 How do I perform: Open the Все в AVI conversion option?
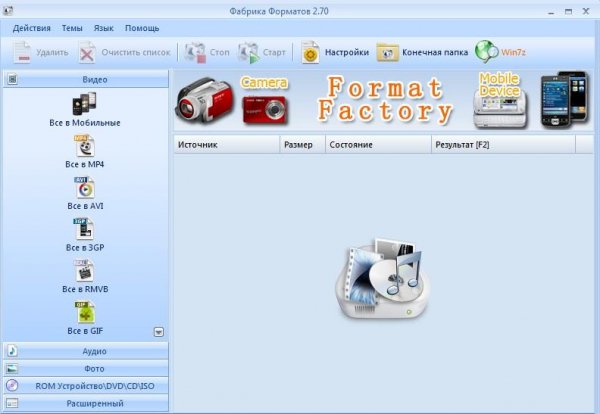click(x=84, y=187)
